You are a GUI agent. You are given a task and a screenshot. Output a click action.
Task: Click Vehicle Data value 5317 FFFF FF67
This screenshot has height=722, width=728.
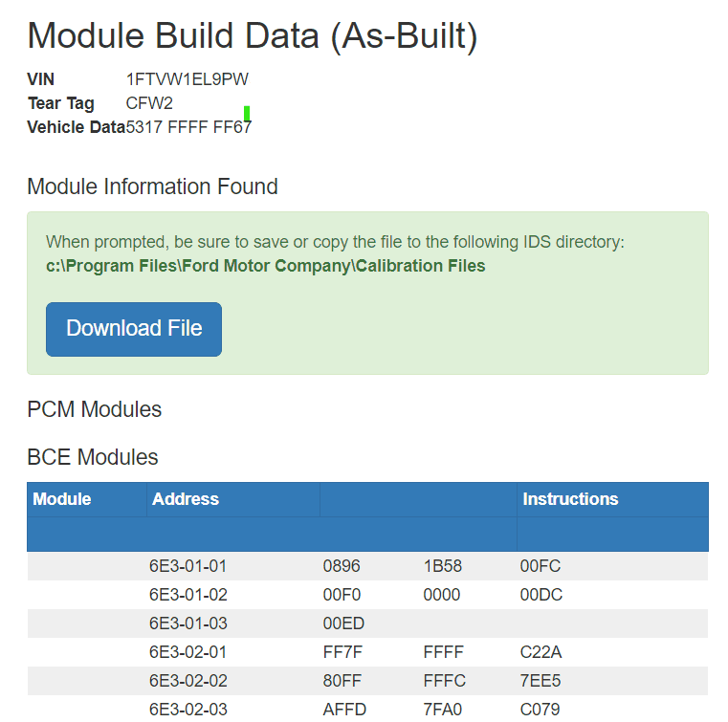(x=188, y=127)
